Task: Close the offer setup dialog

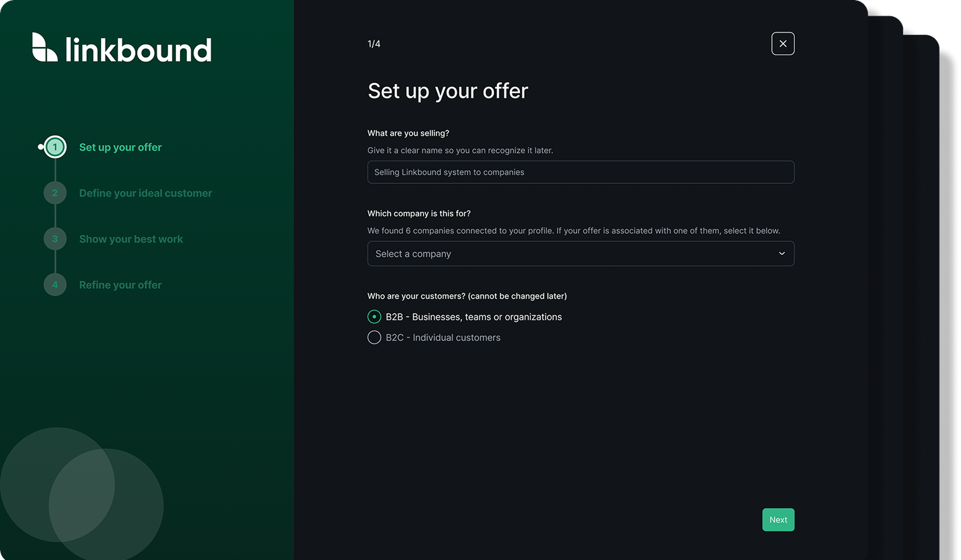Action: click(x=783, y=44)
